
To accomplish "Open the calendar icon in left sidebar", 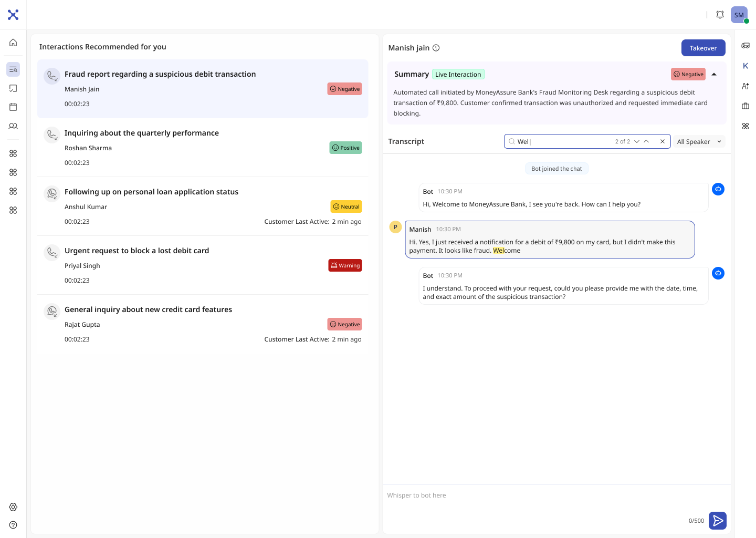I will (13, 107).
